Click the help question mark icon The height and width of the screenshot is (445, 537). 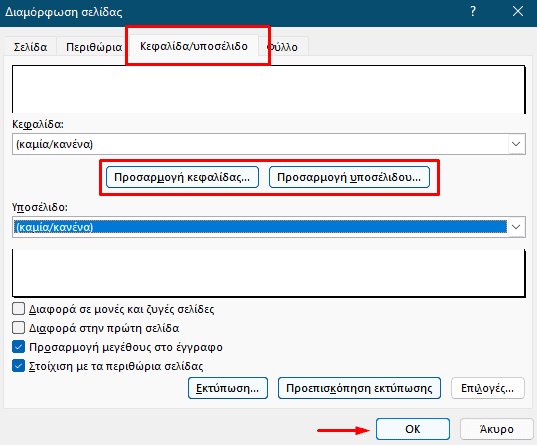coord(473,12)
